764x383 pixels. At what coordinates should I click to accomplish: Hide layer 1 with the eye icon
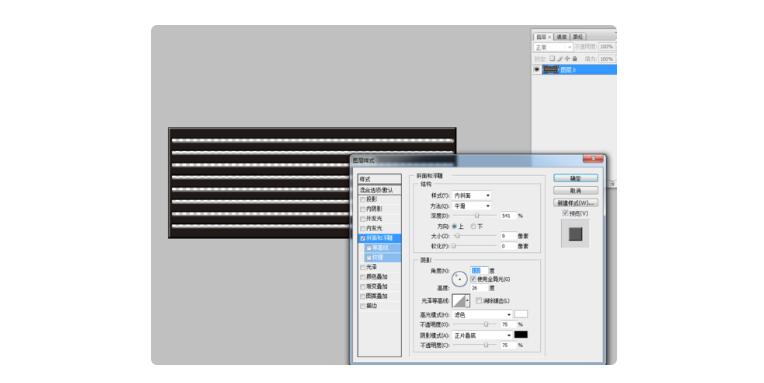[x=536, y=70]
